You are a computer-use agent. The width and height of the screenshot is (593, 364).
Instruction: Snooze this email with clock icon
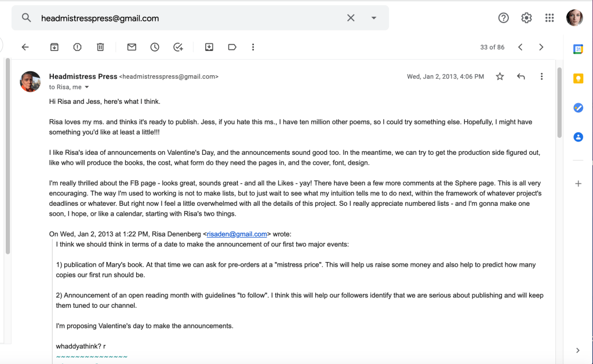coord(155,47)
